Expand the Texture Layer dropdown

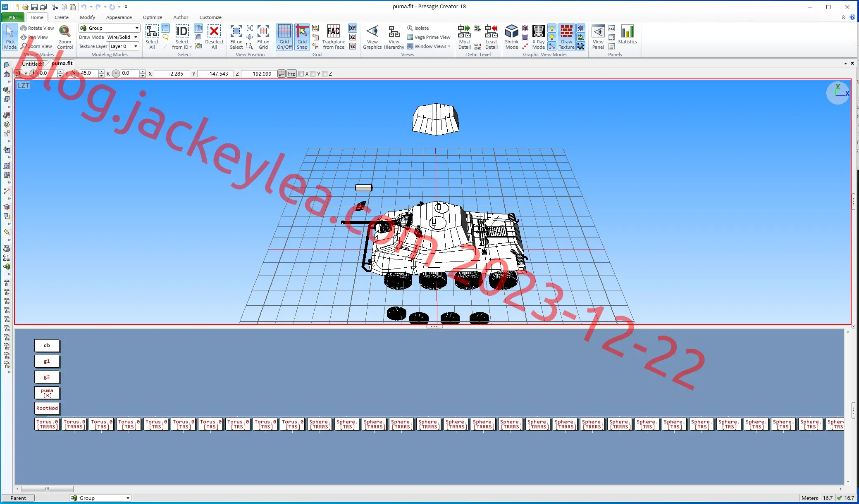point(124,46)
